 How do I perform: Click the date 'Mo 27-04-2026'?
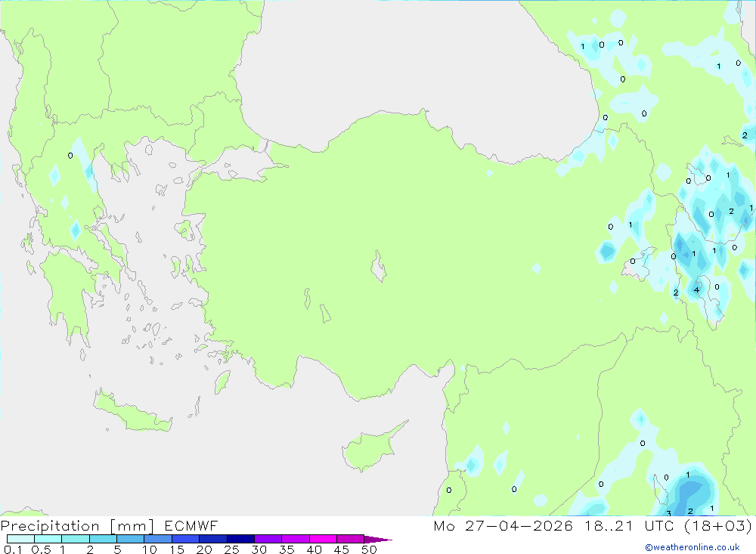tap(503, 525)
